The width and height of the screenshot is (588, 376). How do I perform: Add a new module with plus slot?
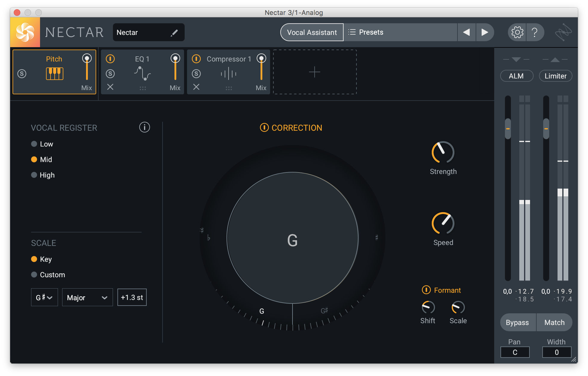tap(315, 72)
